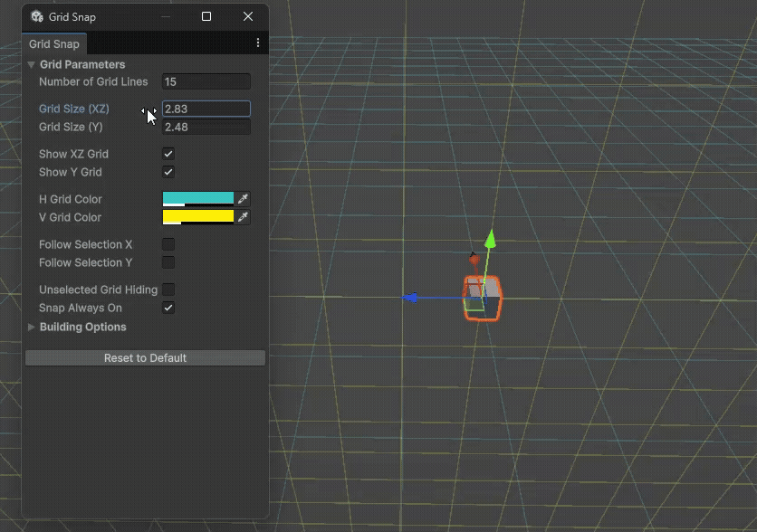The height and width of the screenshot is (532, 757).
Task: Click the Grid Size (XZ) value field
Action: click(x=206, y=109)
